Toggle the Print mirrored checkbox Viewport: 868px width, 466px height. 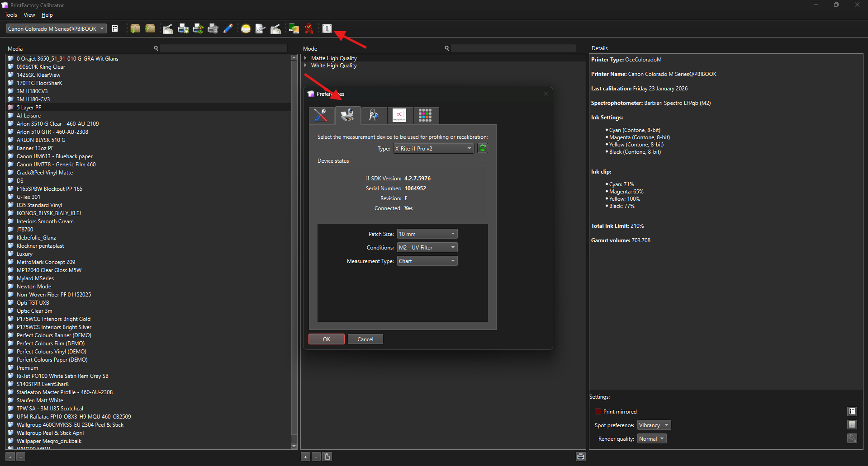point(598,411)
